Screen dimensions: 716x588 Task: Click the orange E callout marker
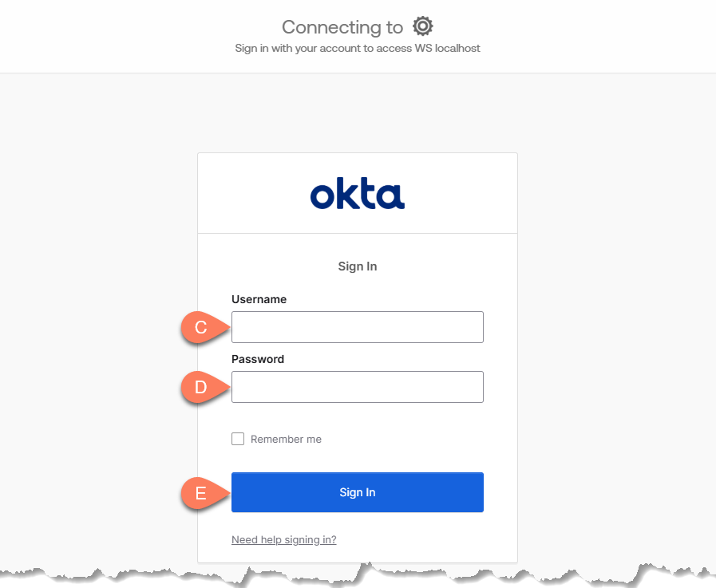201,493
